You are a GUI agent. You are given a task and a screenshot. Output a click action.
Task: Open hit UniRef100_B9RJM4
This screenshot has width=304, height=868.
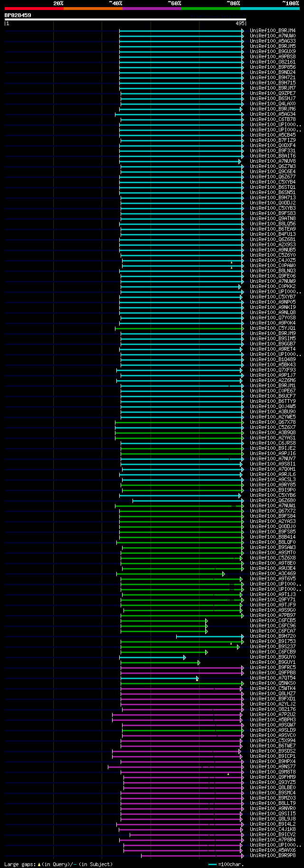[x=273, y=31]
